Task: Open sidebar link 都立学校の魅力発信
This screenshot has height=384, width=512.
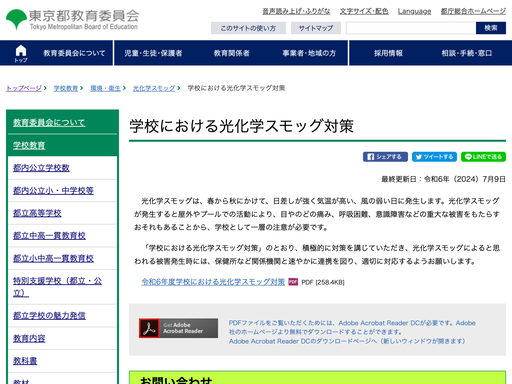Action: 49,315
